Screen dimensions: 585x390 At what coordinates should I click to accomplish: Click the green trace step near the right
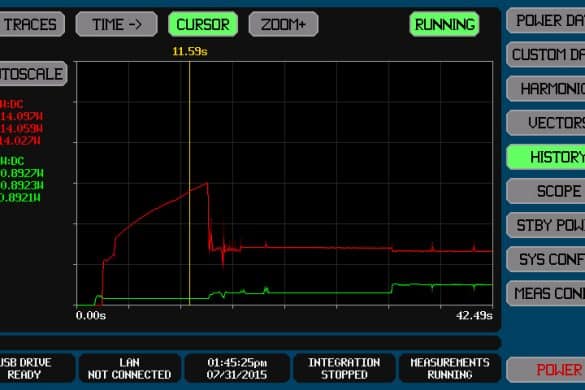point(392,288)
